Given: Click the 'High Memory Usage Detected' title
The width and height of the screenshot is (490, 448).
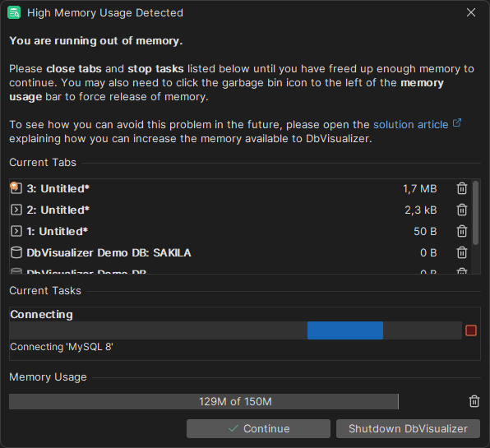Looking at the screenshot, I should [x=105, y=13].
